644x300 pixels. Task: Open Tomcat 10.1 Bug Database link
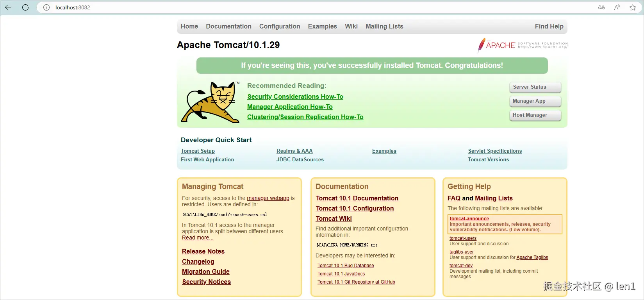click(346, 266)
